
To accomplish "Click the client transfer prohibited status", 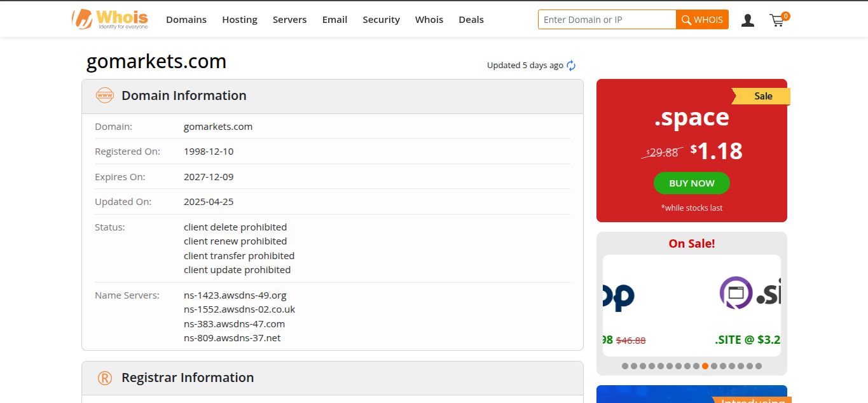I will point(239,256).
